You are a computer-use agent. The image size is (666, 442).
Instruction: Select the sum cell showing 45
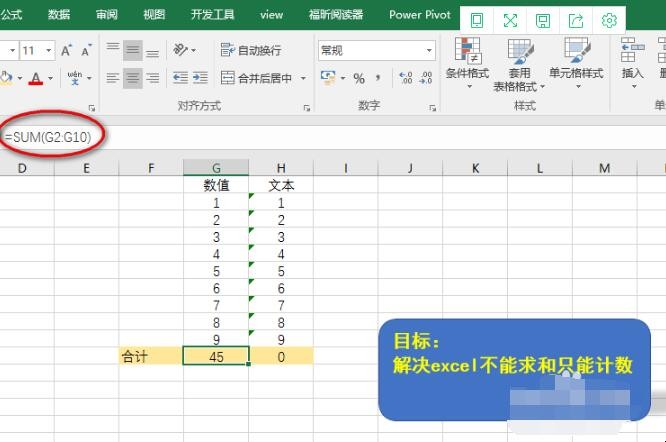(x=216, y=357)
